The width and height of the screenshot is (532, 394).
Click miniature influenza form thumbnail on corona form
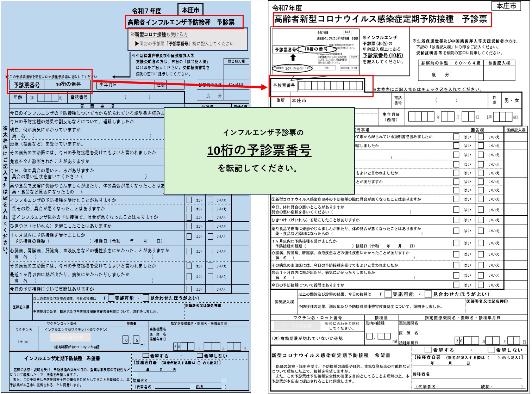(315, 52)
